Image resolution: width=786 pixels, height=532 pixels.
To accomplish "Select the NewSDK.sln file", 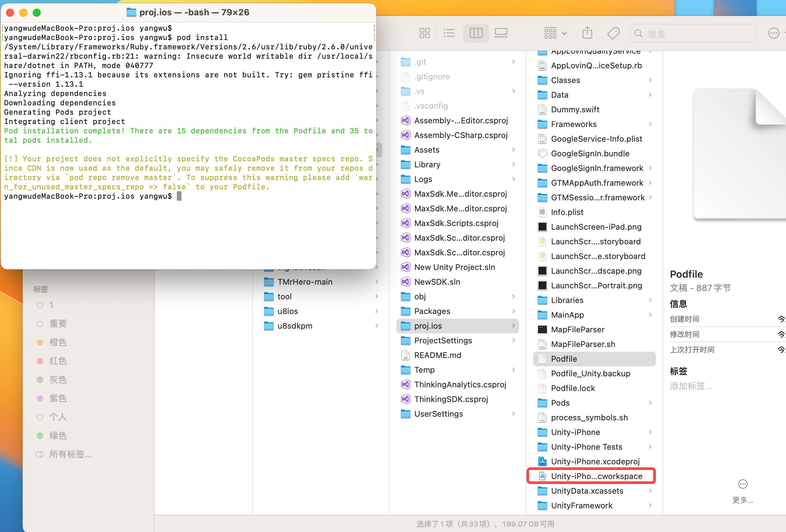I will (457, 282).
